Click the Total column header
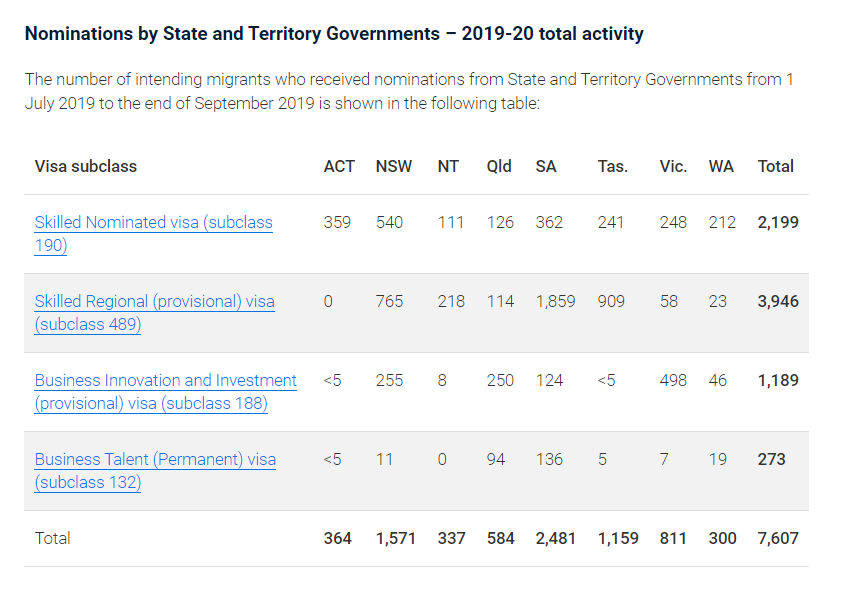The width and height of the screenshot is (850, 600). (x=776, y=166)
